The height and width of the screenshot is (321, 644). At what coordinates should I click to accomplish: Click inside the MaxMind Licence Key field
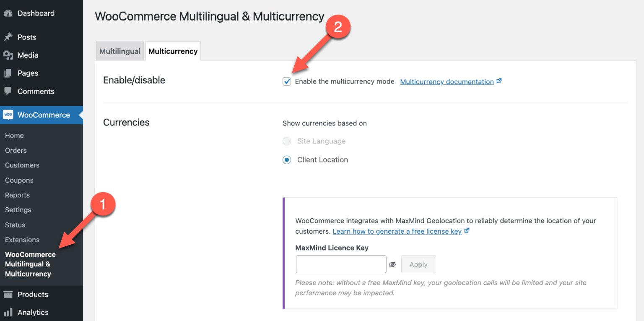coord(340,264)
